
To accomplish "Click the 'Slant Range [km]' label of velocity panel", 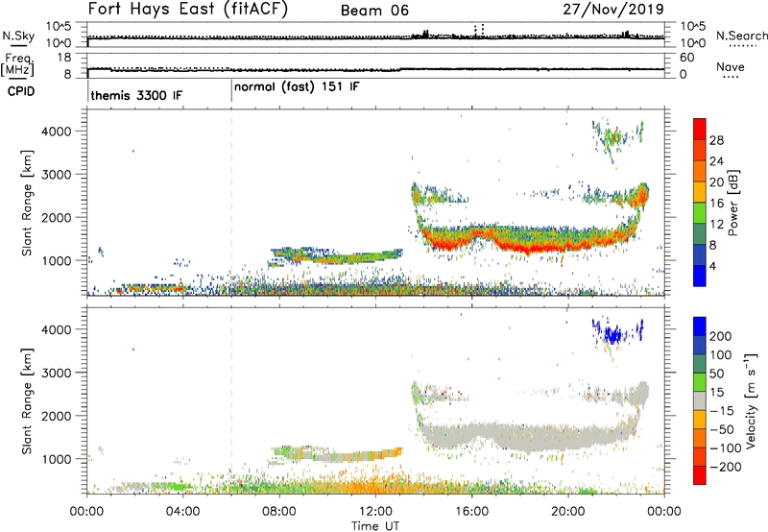I will [27, 401].
